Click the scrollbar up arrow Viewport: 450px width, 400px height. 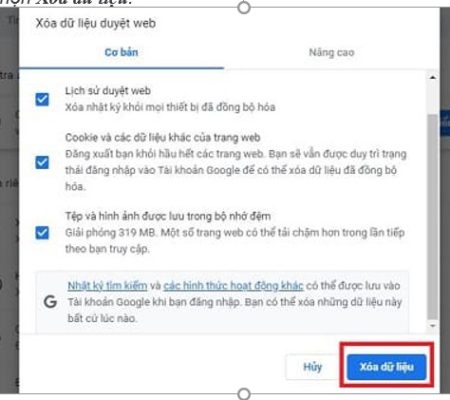(x=433, y=78)
